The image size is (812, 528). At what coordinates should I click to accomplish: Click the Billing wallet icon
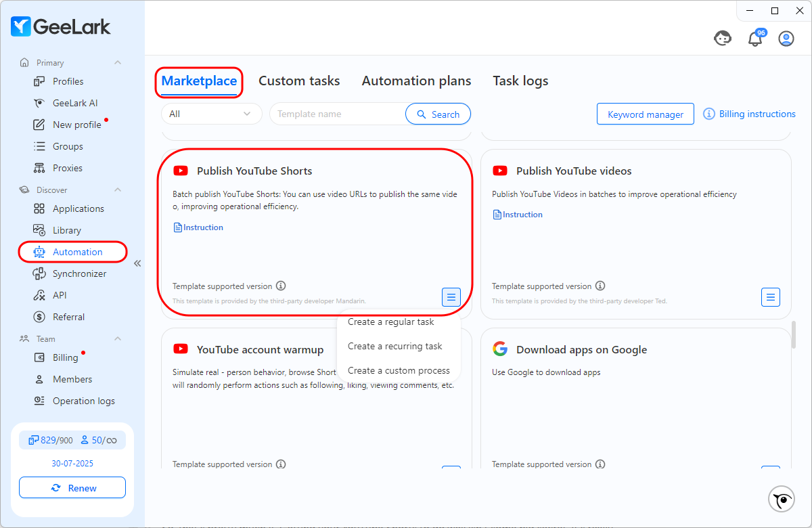(39, 357)
